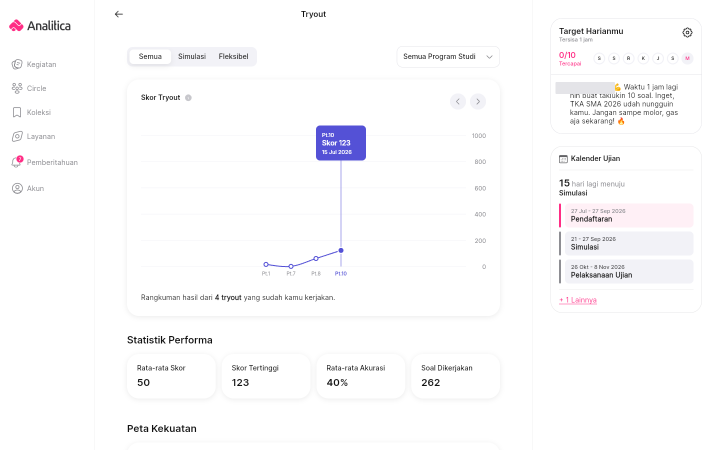This screenshot has height=450, width=720.
Task: Show the previous chart page arrow
Action: 458,101
